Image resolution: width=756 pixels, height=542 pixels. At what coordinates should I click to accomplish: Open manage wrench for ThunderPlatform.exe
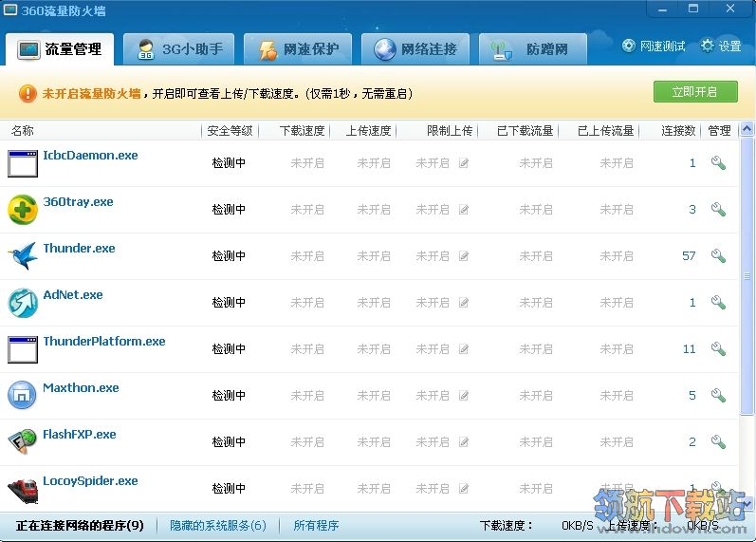coord(718,349)
